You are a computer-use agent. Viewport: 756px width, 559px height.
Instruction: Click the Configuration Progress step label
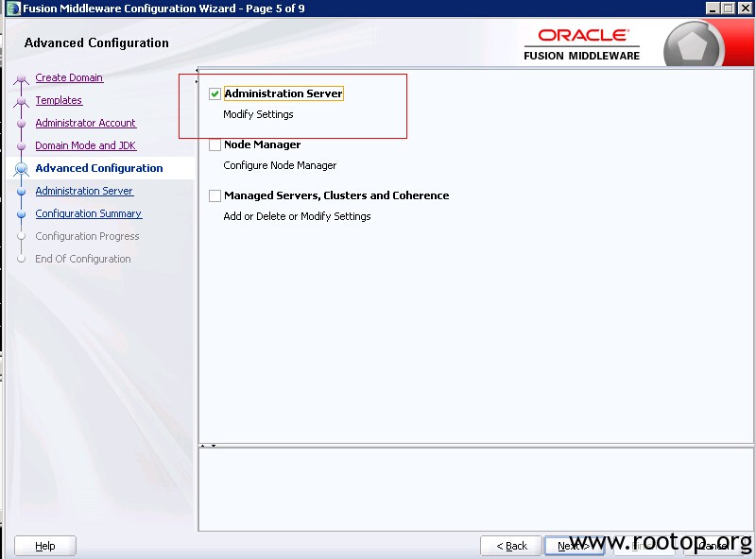pyautogui.click(x=87, y=236)
